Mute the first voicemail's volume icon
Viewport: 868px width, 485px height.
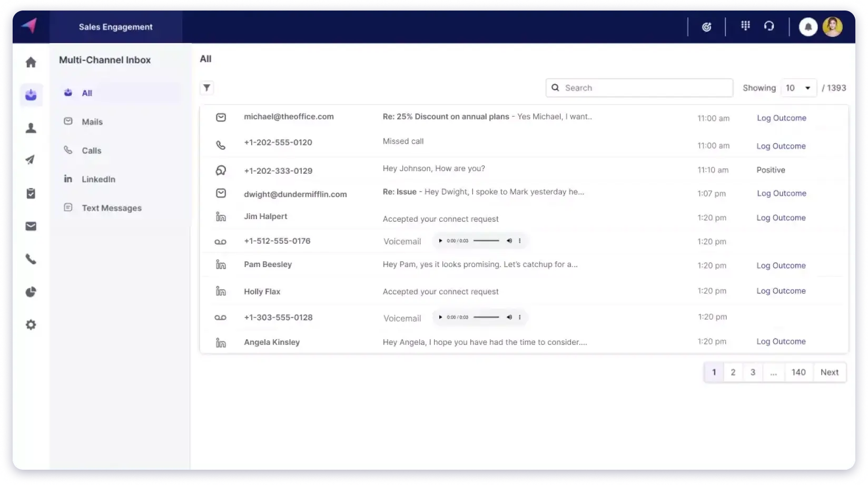(x=509, y=241)
